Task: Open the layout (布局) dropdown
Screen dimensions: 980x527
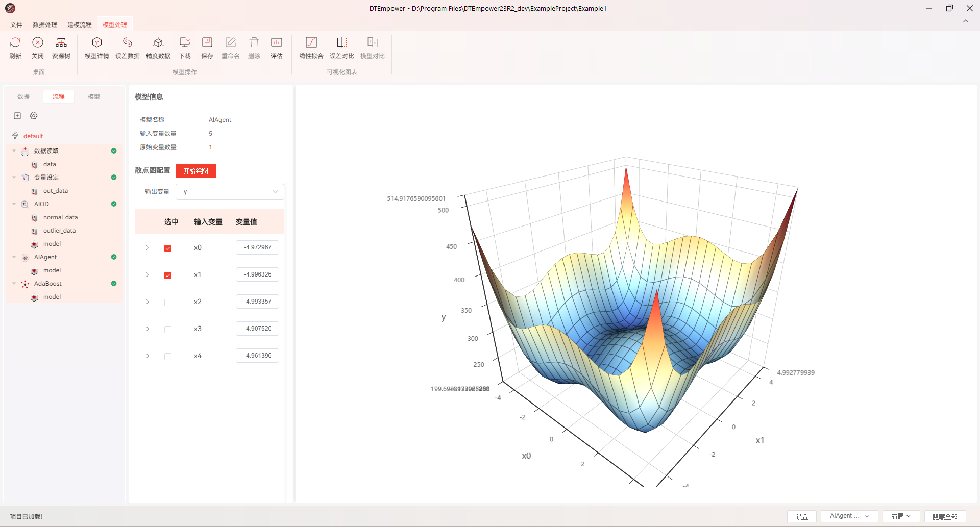Action: (901, 516)
